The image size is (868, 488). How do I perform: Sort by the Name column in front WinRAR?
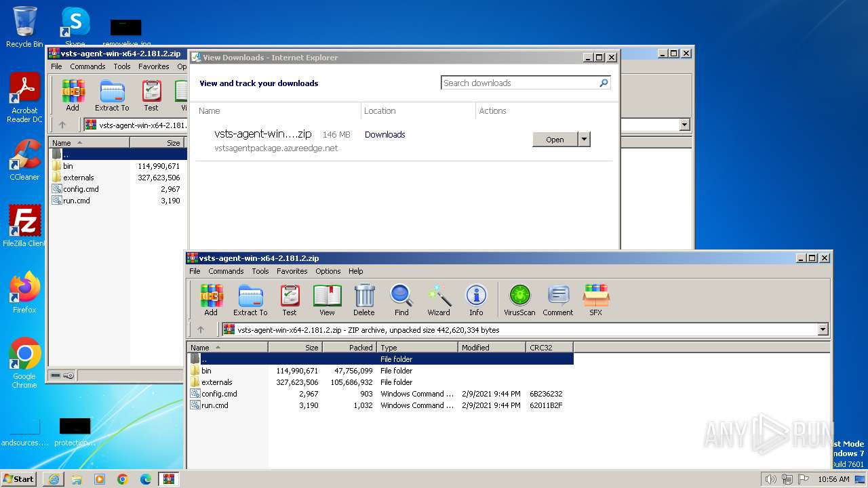[228, 347]
